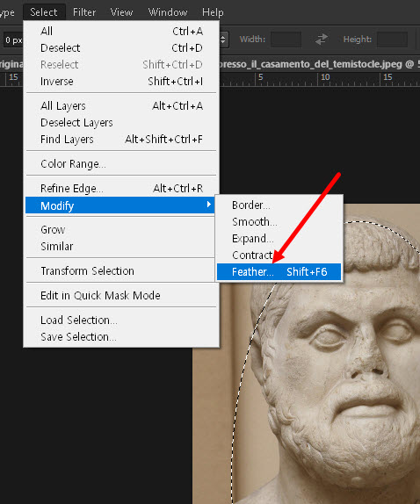
Task: Open the Help menu
Action: coord(213,12)
